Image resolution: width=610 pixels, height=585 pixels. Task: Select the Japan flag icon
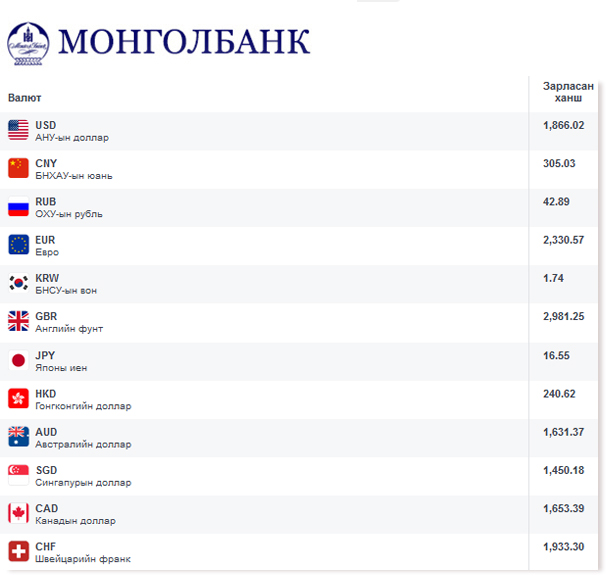[18, 360]
